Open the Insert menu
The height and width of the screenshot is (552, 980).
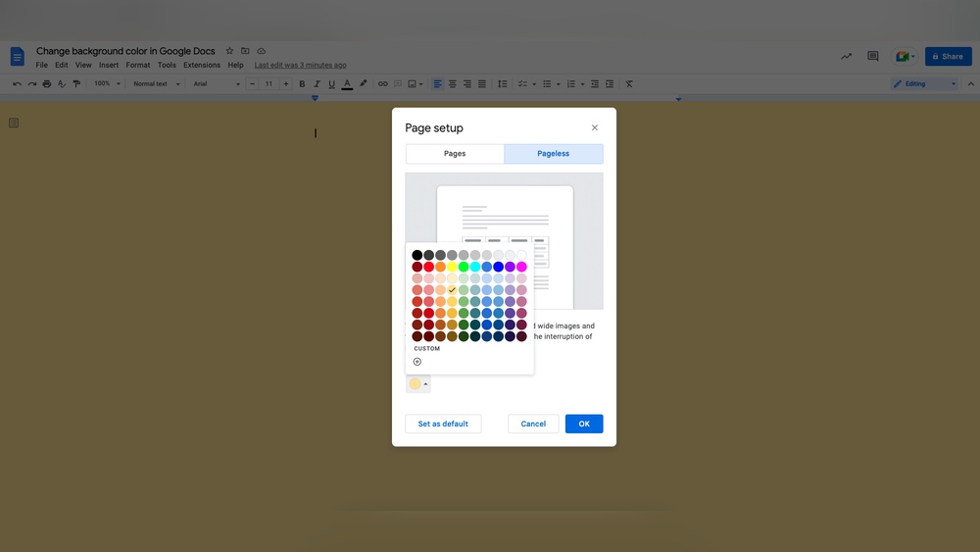[x=109, y=65]
